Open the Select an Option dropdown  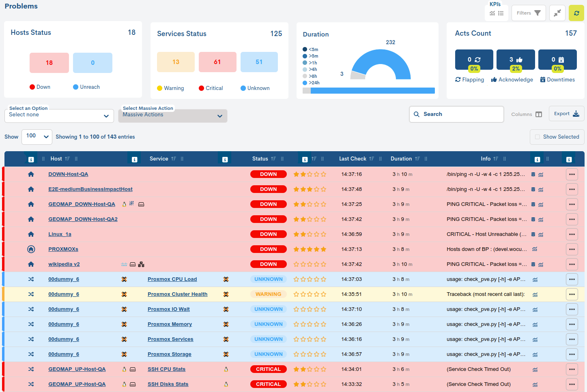coord(59,116)
